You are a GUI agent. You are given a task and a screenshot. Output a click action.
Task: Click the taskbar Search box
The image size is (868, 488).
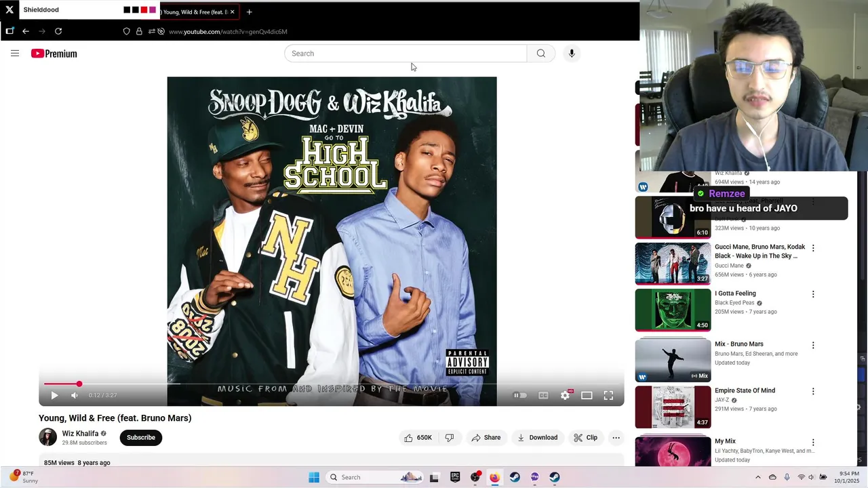pyautogui.click(x=375, y=477)
